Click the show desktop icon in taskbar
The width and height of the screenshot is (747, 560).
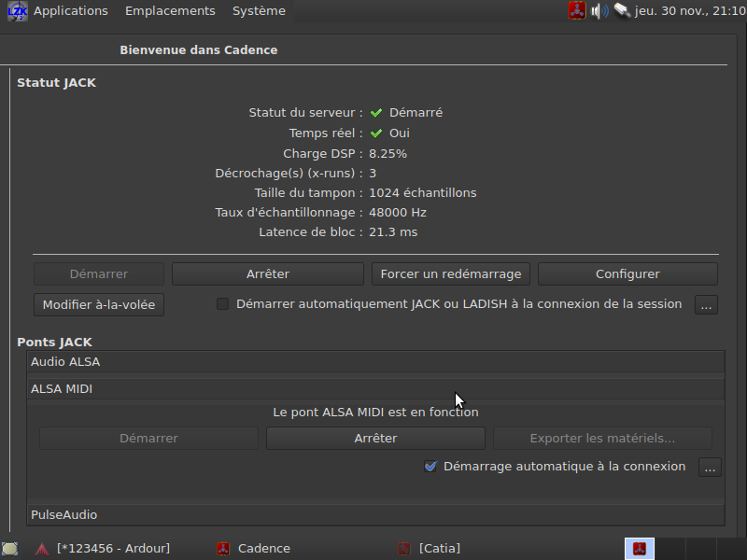[10, 549]
